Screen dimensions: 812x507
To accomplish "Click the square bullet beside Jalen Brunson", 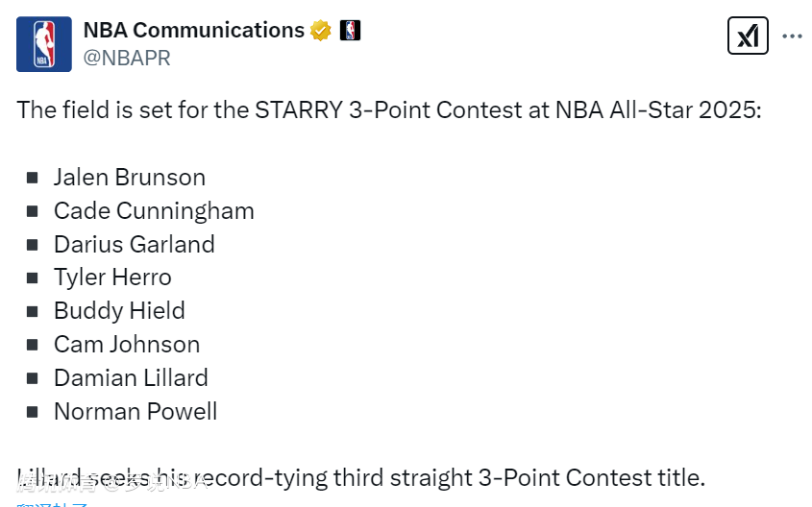I will click(33, 178).
